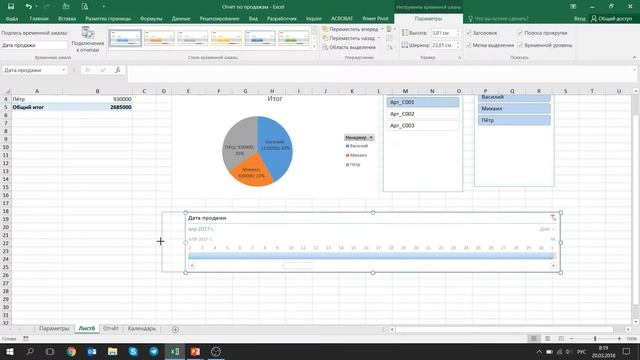Click the Вход sign-in link
The width and height of the screenshot is (640, 360).
pyautogui.click(x=579, y=19)
